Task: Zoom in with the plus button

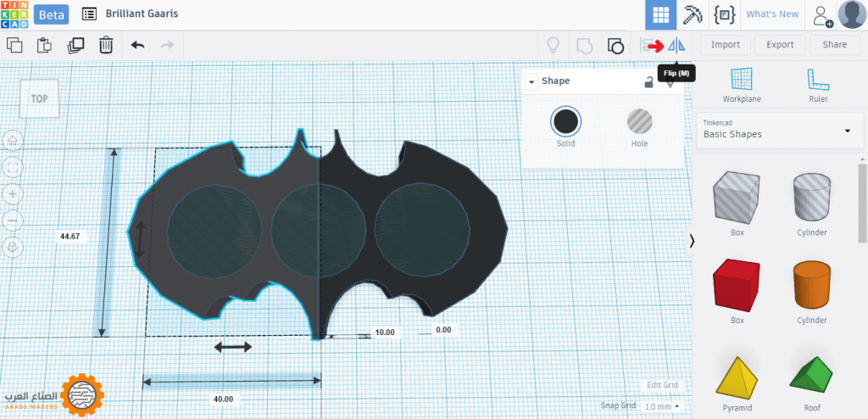Action: click(13, 194)
